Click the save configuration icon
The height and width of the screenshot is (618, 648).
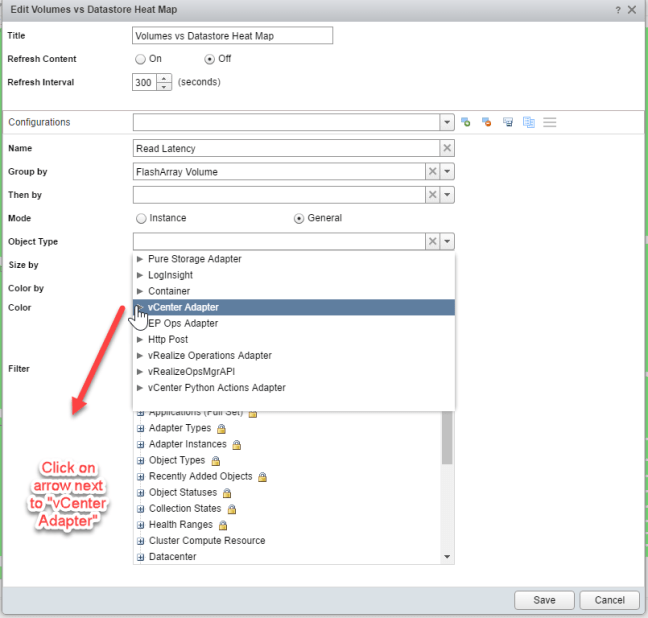(508, 122)
